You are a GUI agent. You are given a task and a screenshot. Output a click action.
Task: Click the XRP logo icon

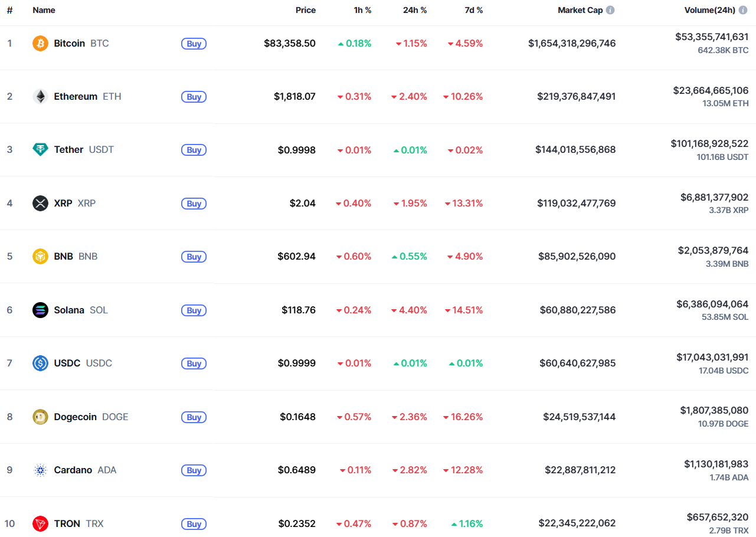(x=40, y=204)
